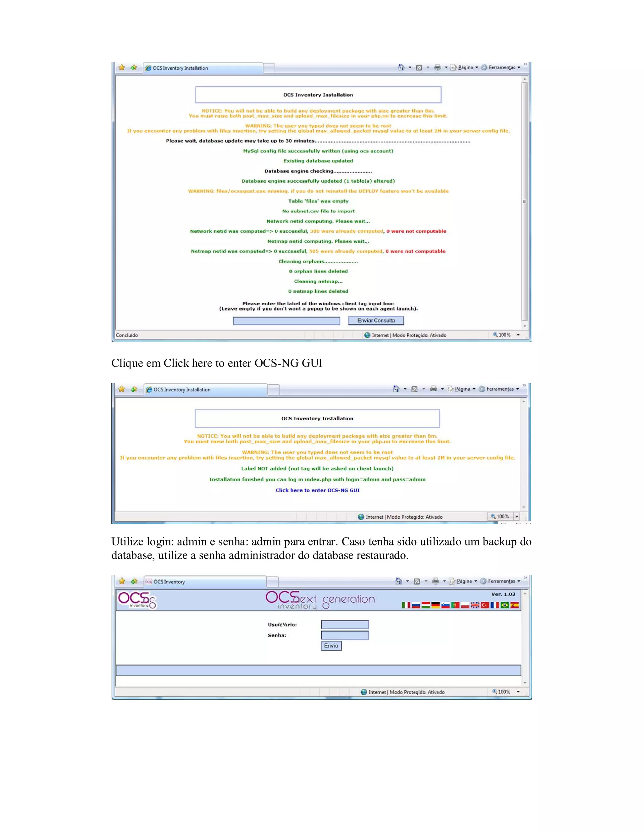
Task: Click Print icon in installation-finished window
Action: [433, 389]
